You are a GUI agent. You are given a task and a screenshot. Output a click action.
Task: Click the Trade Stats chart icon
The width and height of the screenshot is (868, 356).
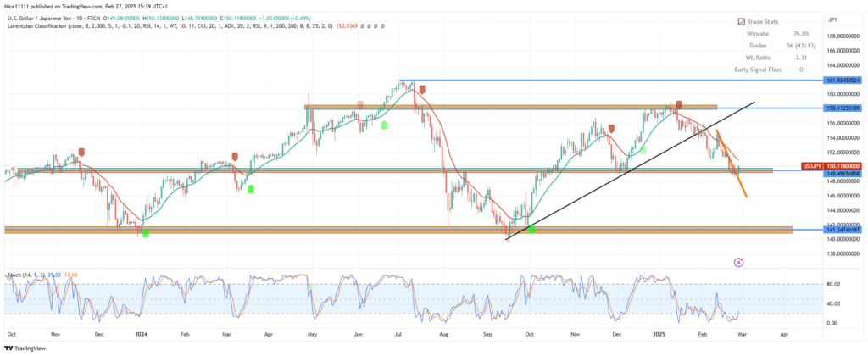pos(742,21)
